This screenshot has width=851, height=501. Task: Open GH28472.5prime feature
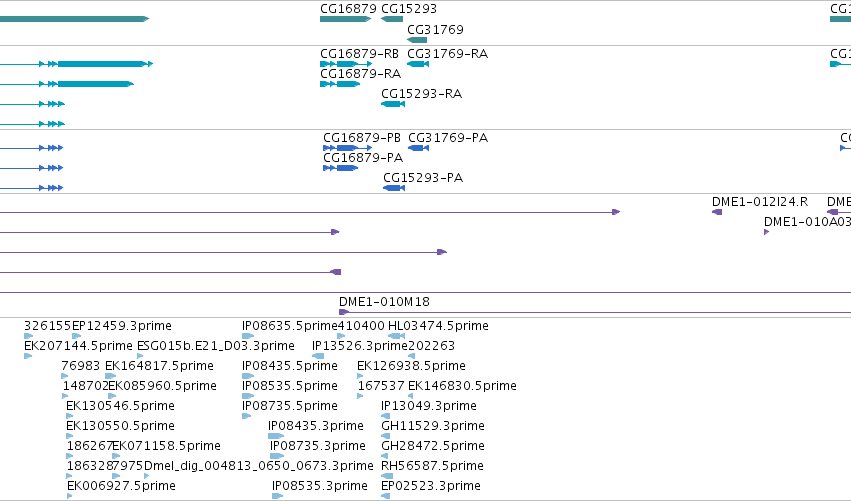click(x=385, y=456)
